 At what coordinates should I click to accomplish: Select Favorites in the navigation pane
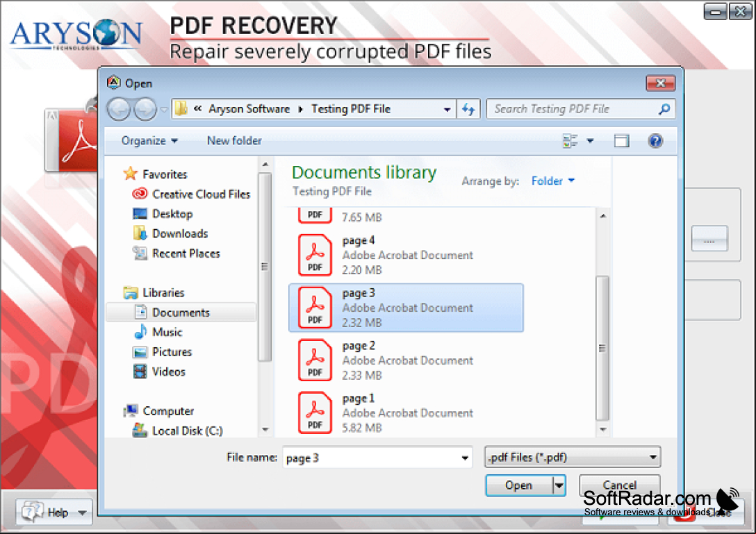tap(165, 174)
